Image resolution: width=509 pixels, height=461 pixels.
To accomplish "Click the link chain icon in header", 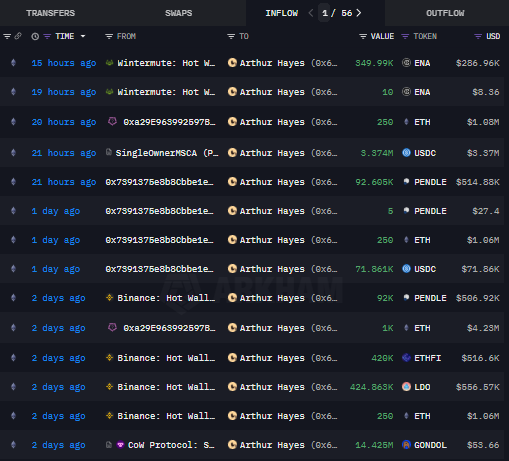I will (x=18, y=36).
